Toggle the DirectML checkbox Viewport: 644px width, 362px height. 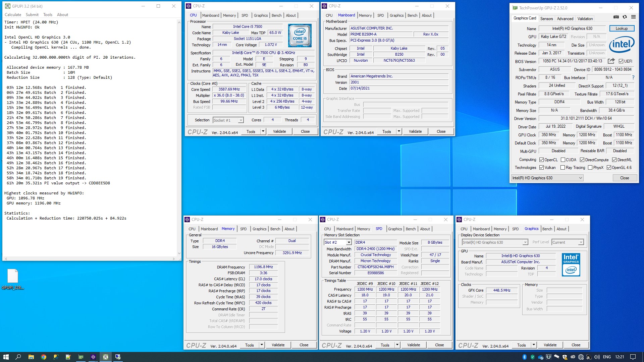[614, 160]
